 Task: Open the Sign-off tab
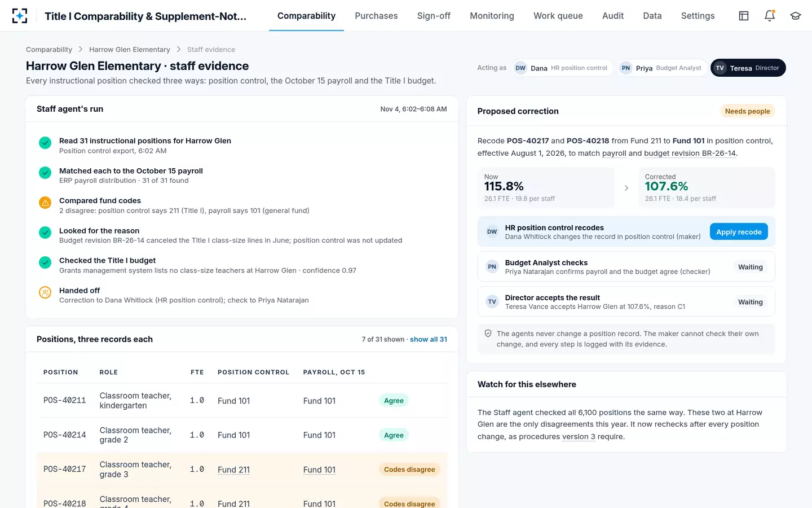pos(434,16)
